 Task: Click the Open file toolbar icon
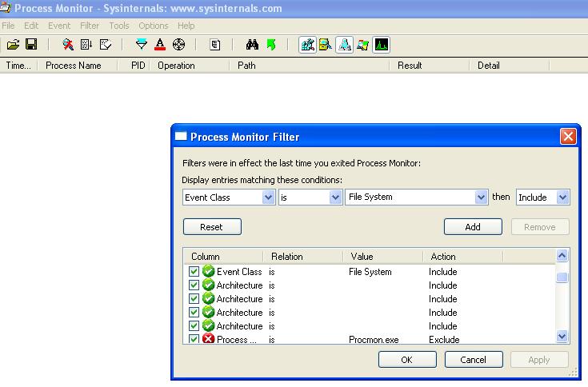tap(13, 45)
